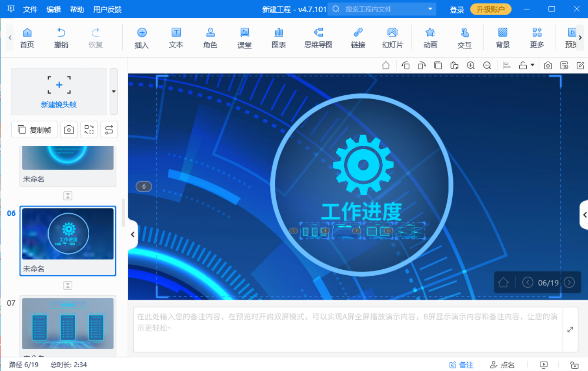Viewport: 588px width, 371px height.
Task: Open the 动画 animation tool
Action: pos(430,37)
